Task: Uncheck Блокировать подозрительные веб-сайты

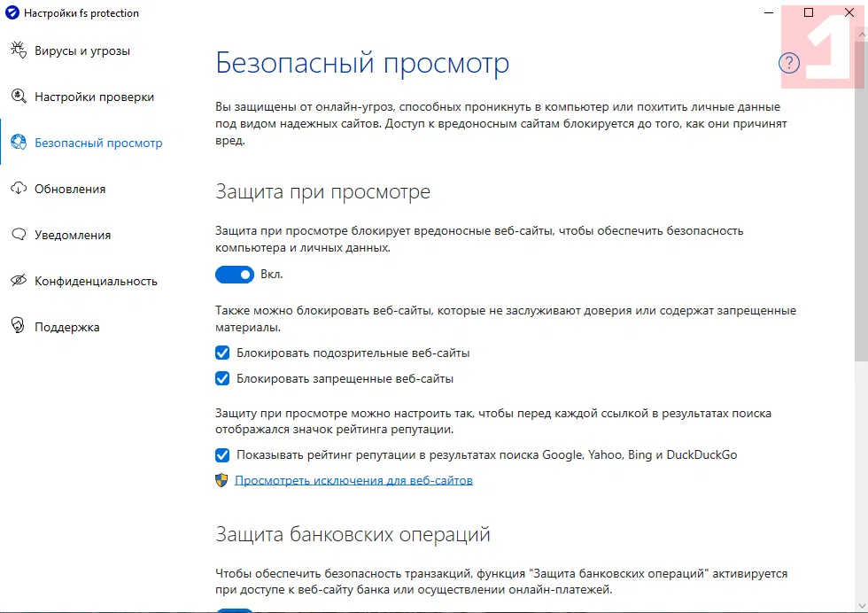Action: 222,353
